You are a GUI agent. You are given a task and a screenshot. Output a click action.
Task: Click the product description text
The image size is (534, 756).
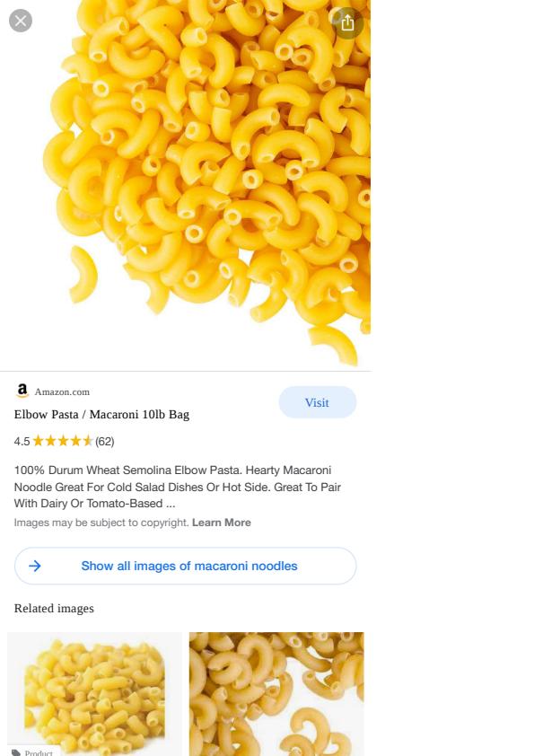(178, 487)
